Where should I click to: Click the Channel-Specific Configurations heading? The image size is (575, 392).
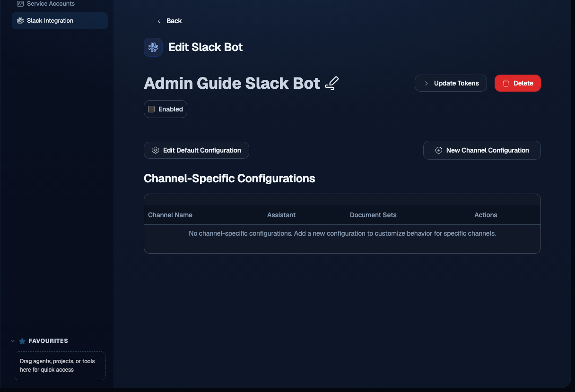(229, 179)
